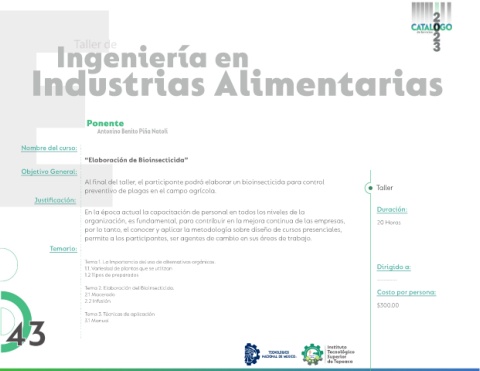The width and height of the screenshot is (480, 371).
Task: Click the Tema 2 Elaboración del Bioinsecticida line
Action: 129,288
